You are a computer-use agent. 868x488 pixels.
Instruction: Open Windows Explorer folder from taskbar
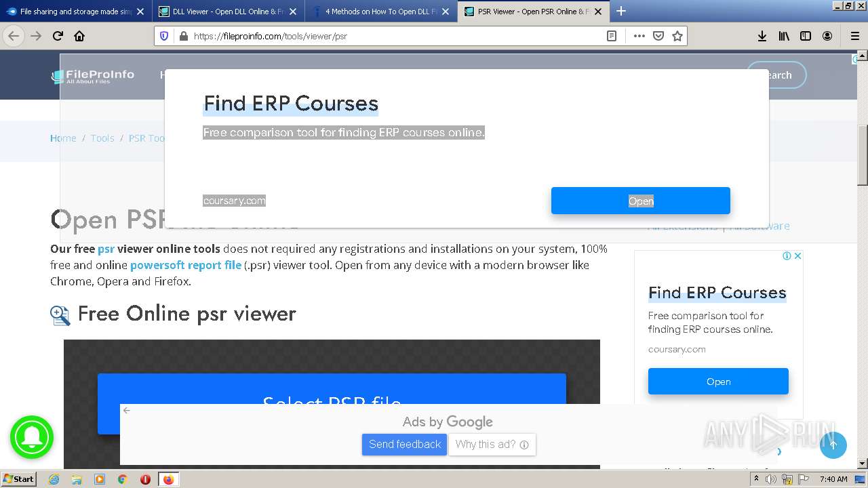(77, 479)
